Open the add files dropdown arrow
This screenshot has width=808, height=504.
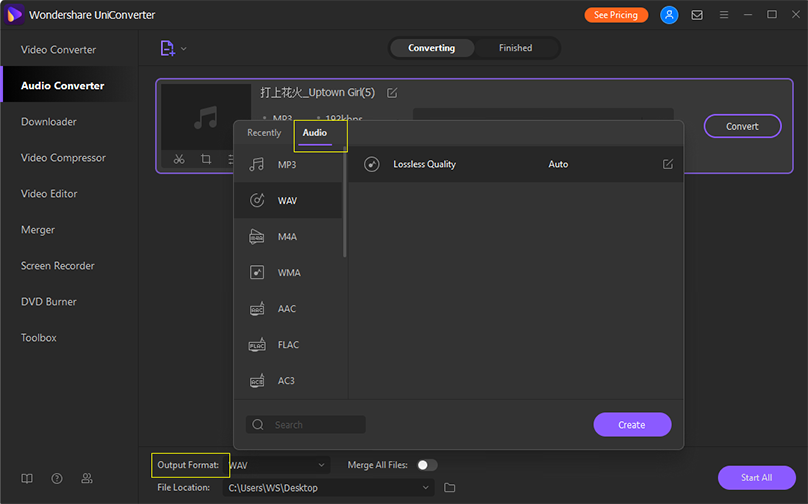tap(184, 48)
